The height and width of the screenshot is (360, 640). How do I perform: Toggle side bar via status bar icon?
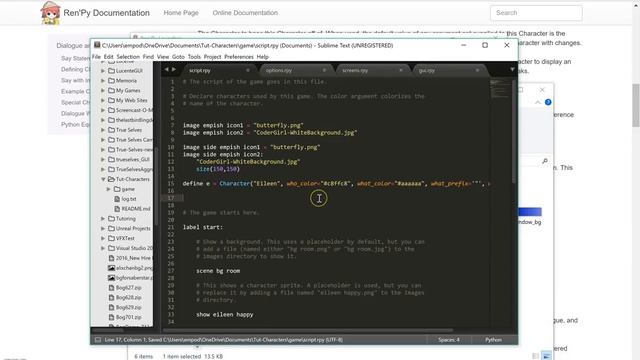click(98, 340)
